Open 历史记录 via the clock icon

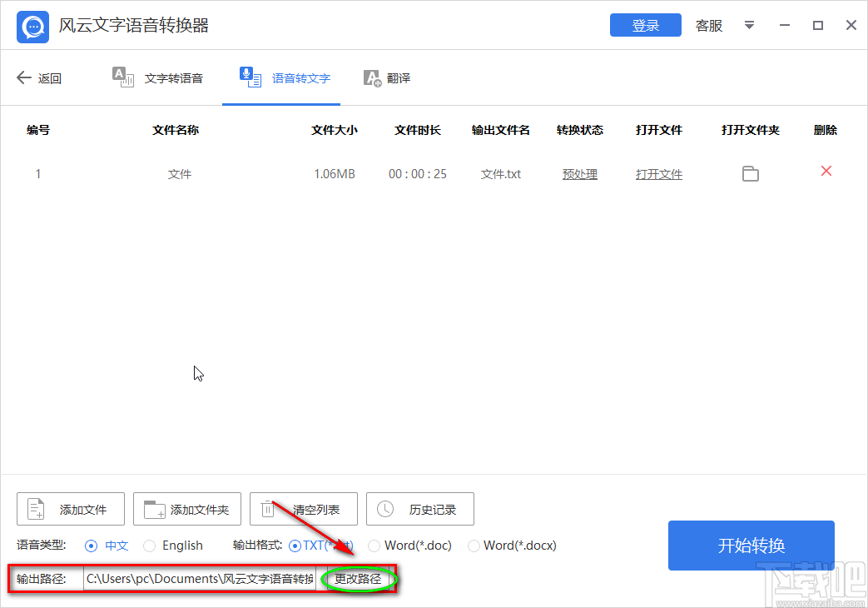[385, 508]
